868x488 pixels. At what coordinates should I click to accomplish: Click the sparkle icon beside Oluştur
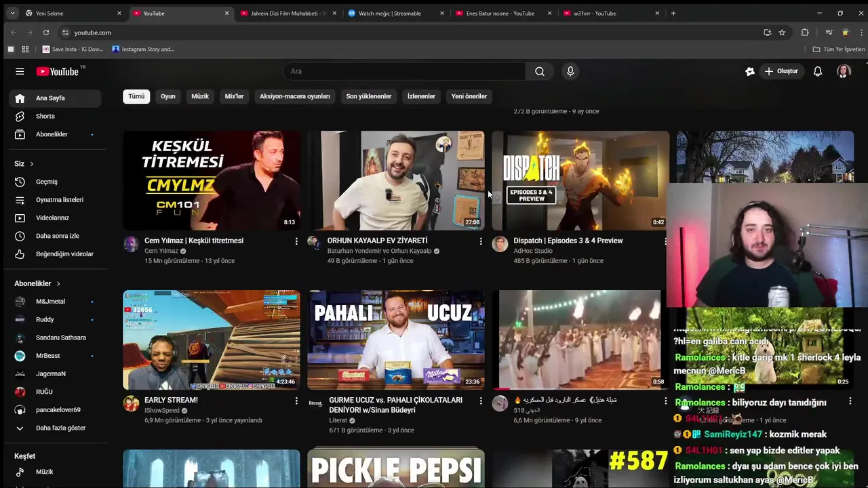click(750, 71)
